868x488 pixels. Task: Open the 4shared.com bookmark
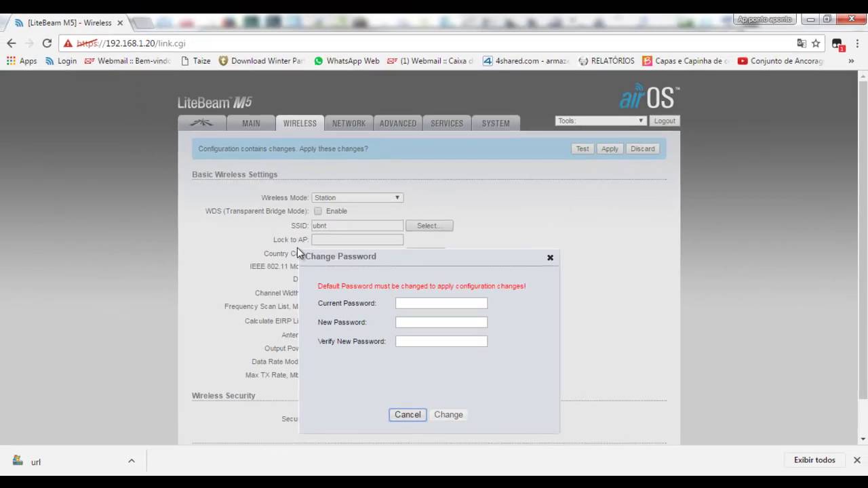point(526,60)
